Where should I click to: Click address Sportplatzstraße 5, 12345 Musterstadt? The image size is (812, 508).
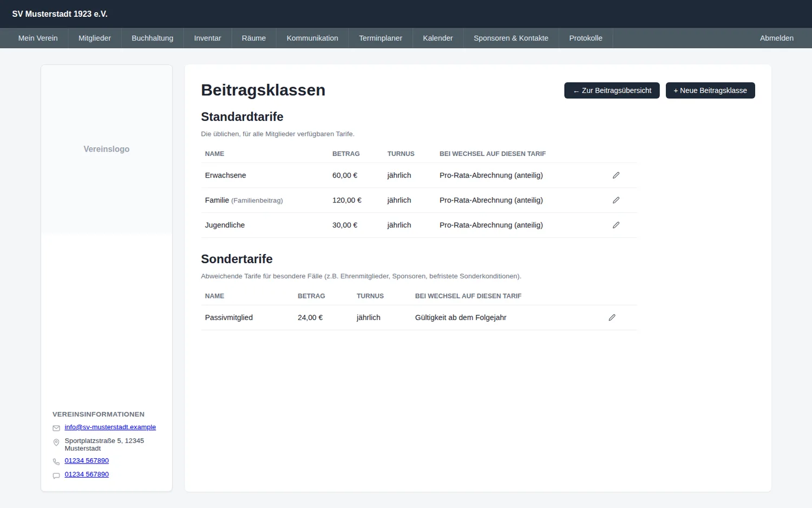(x=104, y=444)
